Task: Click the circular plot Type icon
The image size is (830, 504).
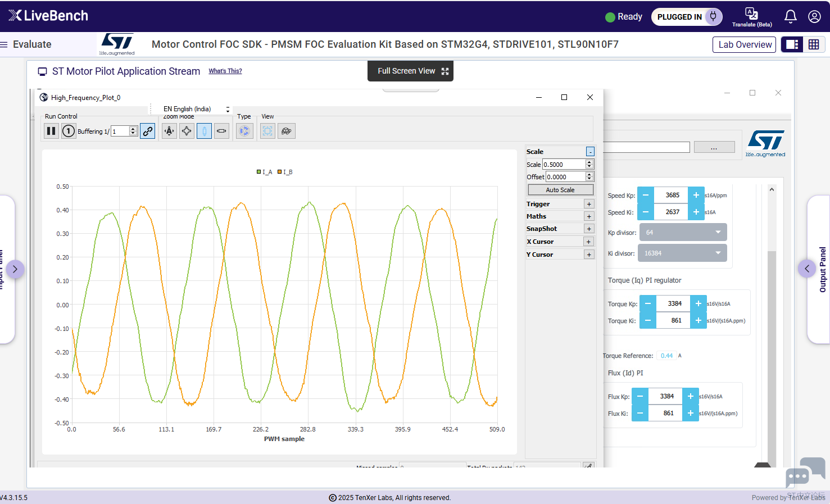Action: pos(244,131)
